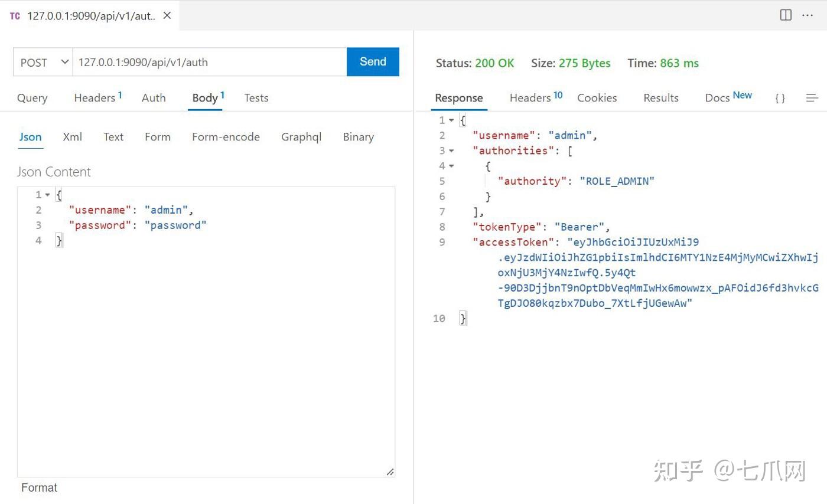This screenshot has width=827, height=504.
Task: Click the Thunder Client TC tab icon
Action: click(15, 16)
